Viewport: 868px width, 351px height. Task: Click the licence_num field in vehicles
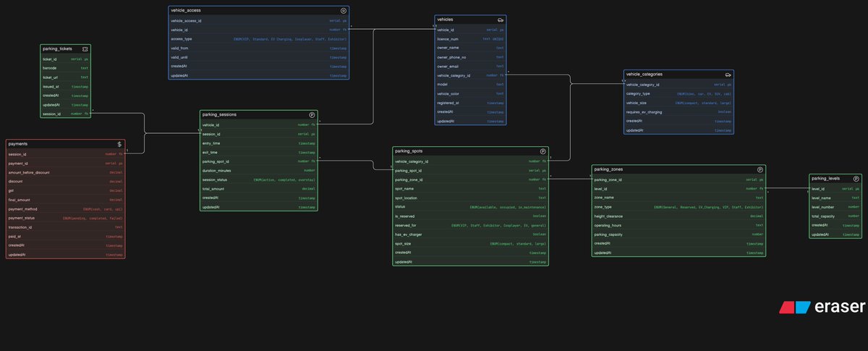470,38
